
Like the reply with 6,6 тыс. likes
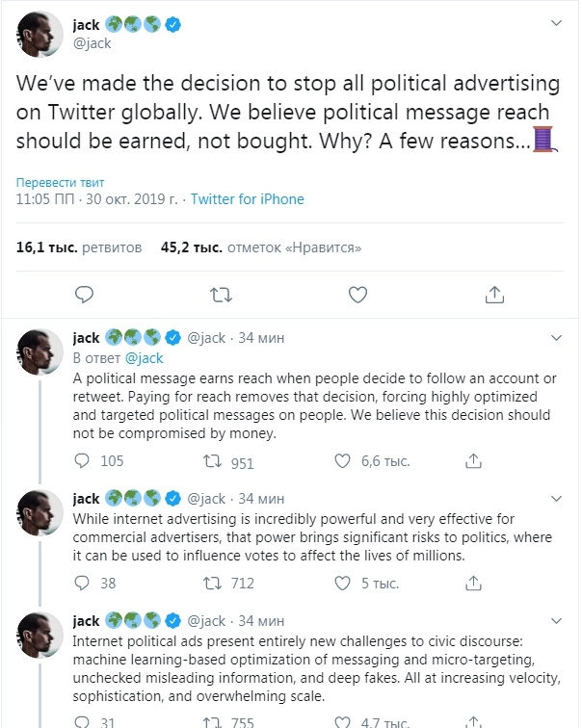(342, 461)
